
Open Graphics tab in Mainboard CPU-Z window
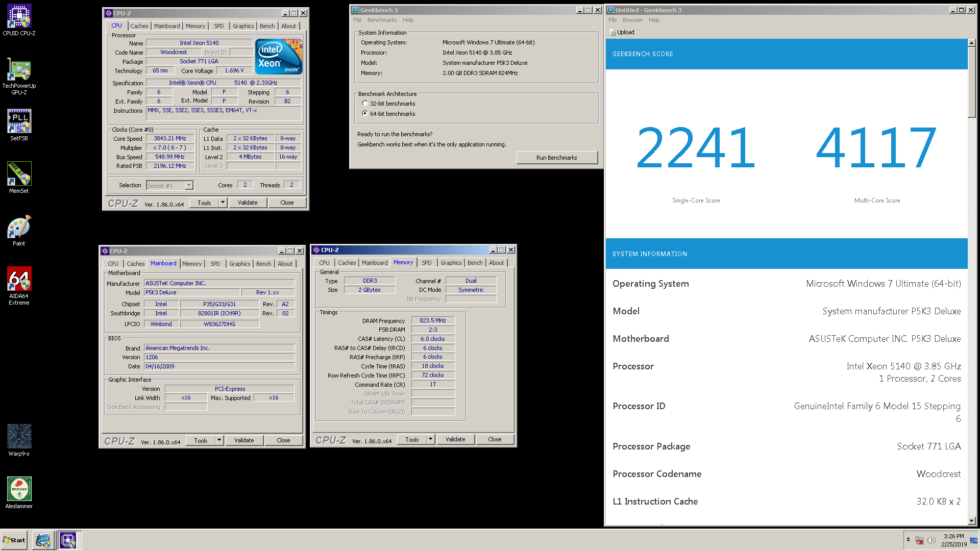[240, 264]
